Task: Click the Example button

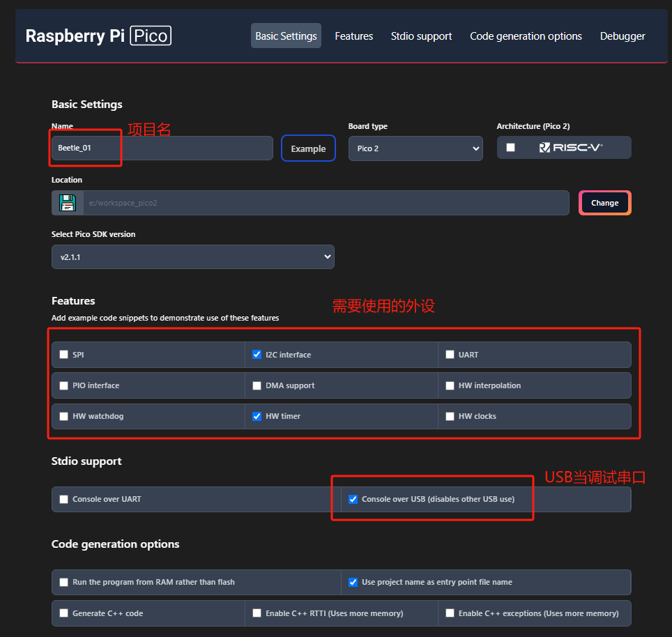Action: (308, 148)
